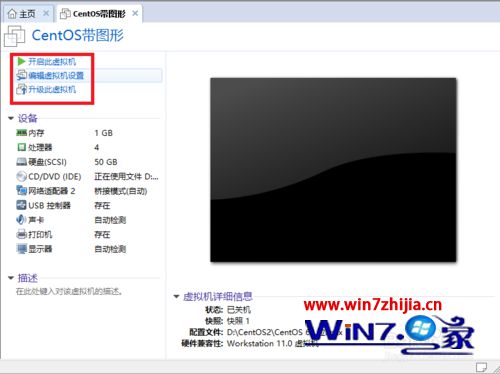Open edit virtual machine settings icon

tap(21, 75)
